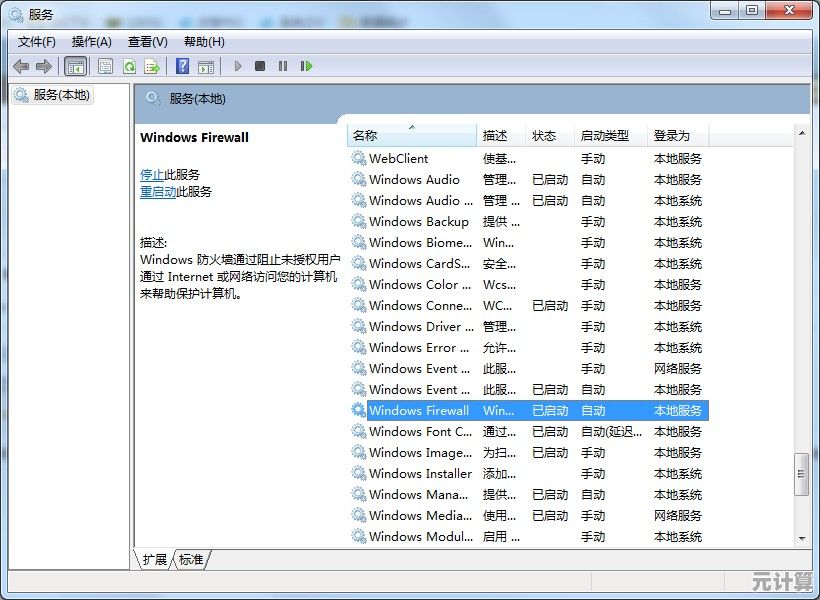Sort by the 名称 column header
820x600 pixels.
click(x=412, y=135)
